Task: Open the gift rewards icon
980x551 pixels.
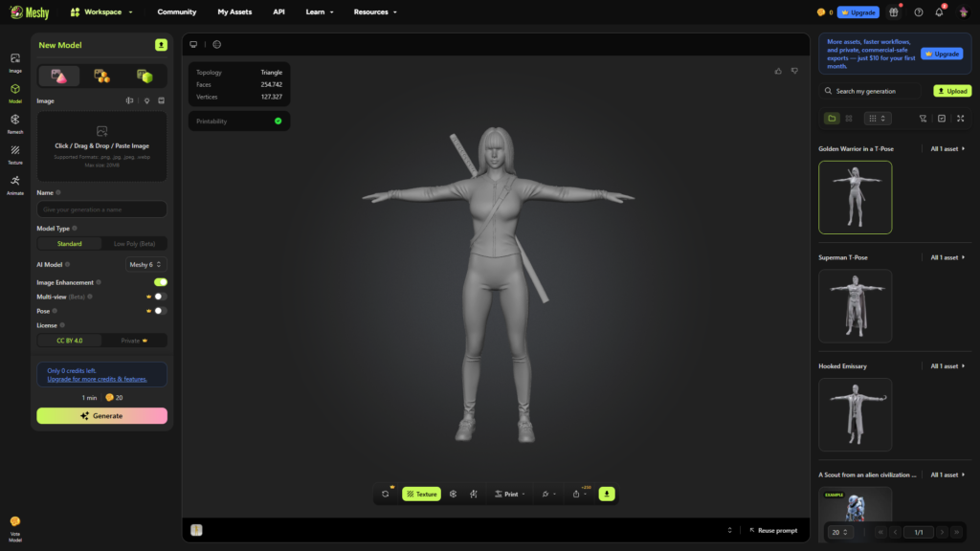Action: pos(894,12)
